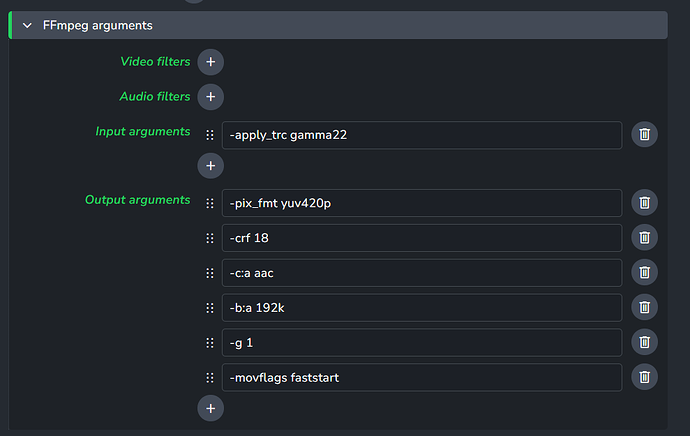Remove the -c:a aac argument
690x436 pixels.
click(644, 272)
